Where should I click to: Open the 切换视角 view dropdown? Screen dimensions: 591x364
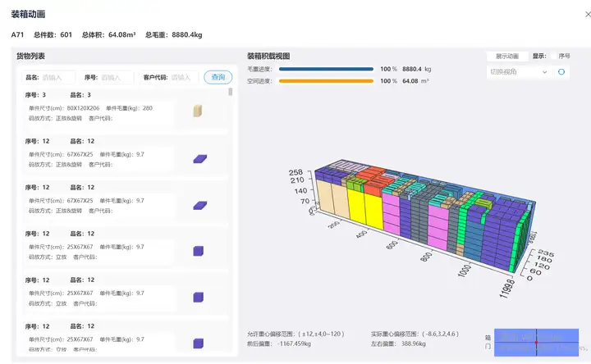tap(518, 72)
